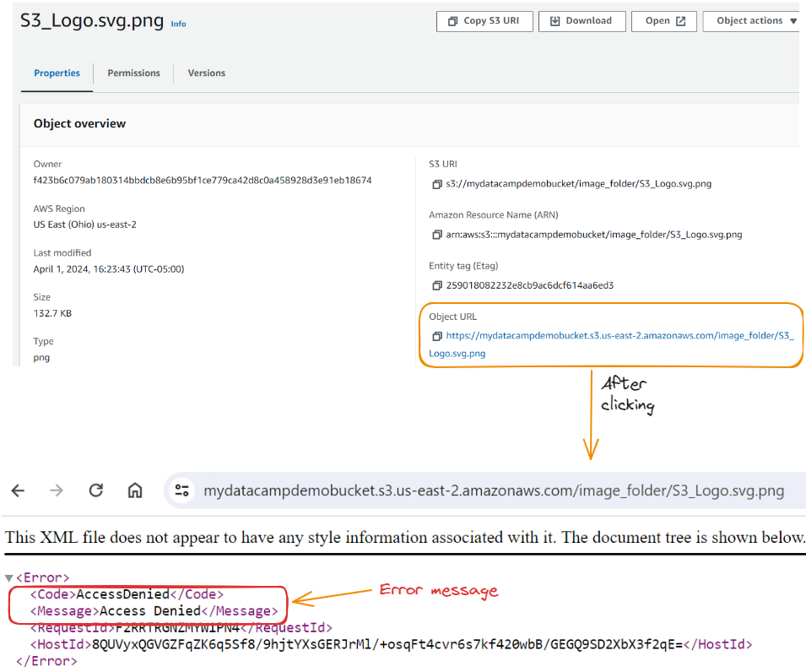Download the S3_Logo.svg.png object
Image resolution: width=806 pixels, height=672 pixels.
(x=582, y=21)
